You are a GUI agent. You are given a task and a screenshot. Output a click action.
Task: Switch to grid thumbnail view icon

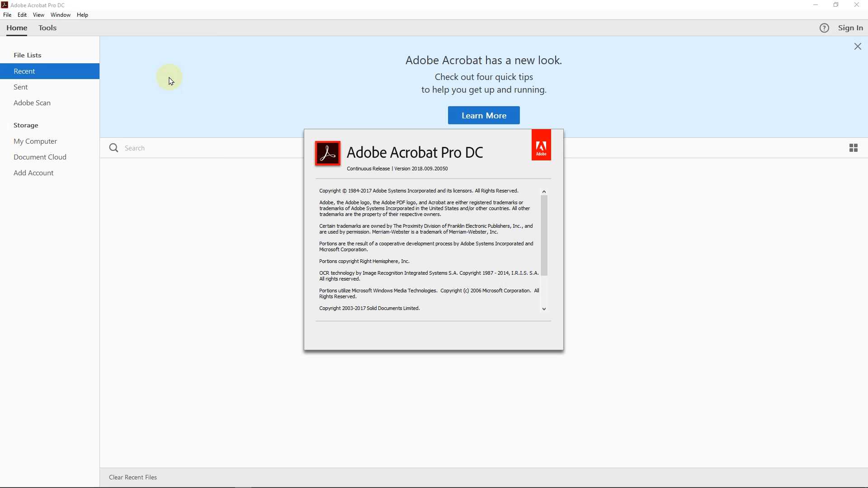pyautogui.click(x=853, y=148)
